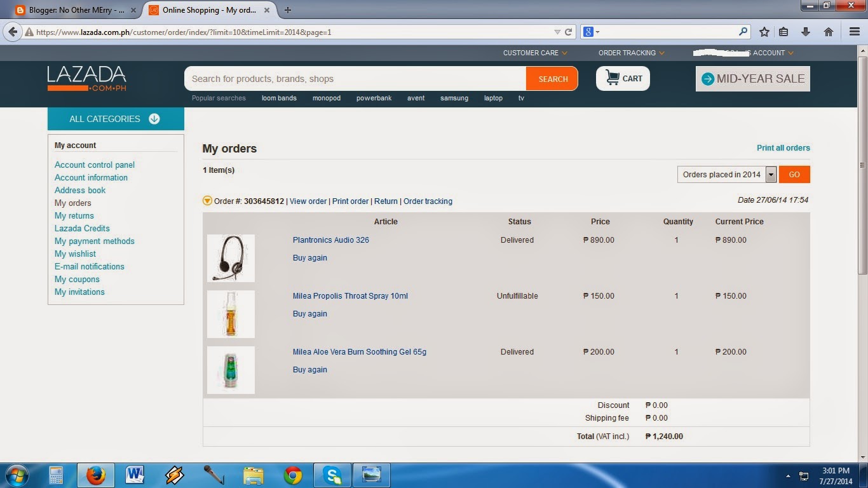Open Winamp lightning icon in taskbar

click(x=174, y=475)
